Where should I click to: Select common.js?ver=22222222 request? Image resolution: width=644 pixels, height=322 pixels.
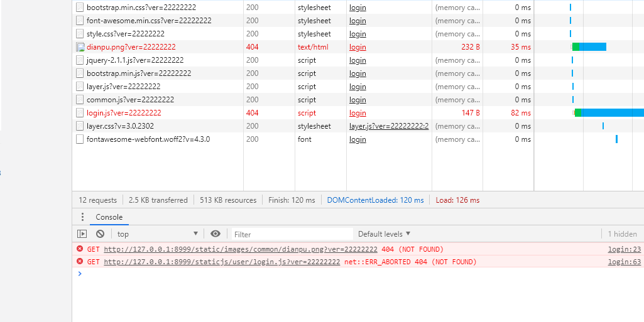tap(130, 100)
